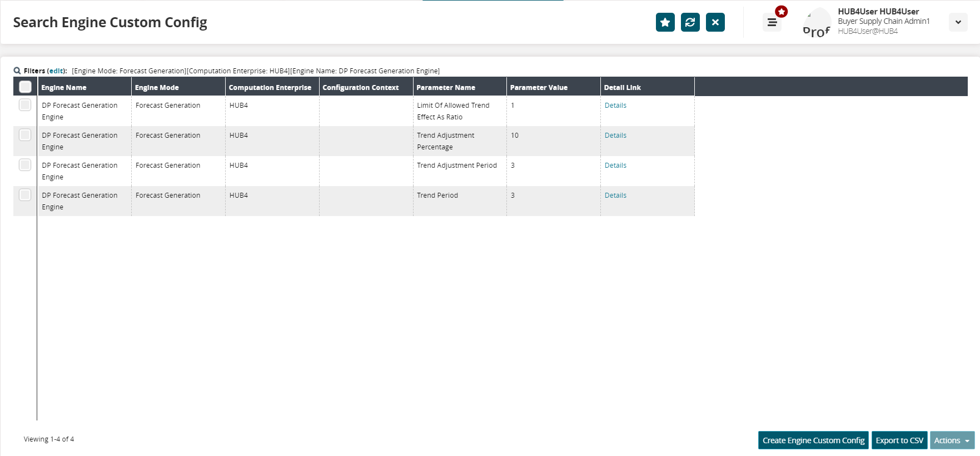The image size is (980, 456).
Task: Select the Trend Adjustment Period row checkbox
Action: click(x=25, y=165)
